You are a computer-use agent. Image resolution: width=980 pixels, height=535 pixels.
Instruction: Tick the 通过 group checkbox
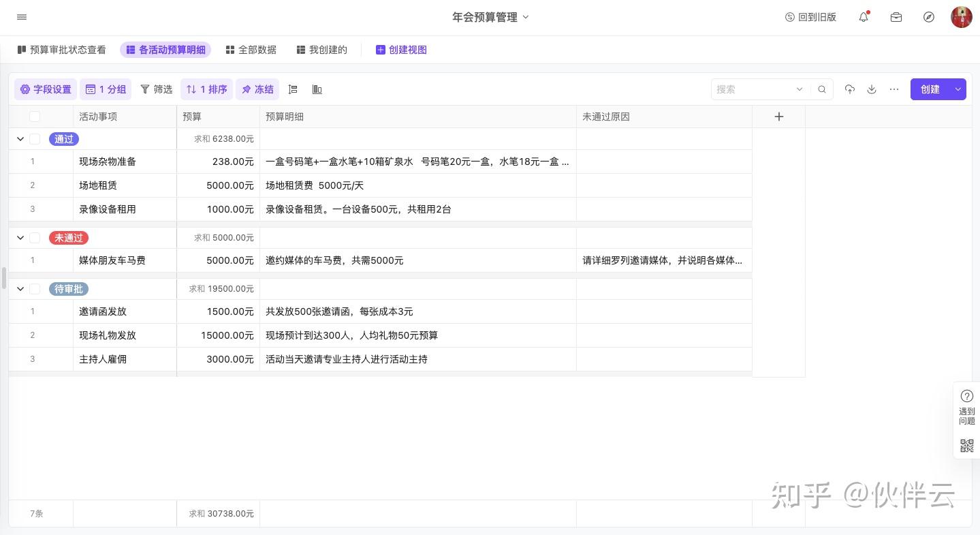35,139
